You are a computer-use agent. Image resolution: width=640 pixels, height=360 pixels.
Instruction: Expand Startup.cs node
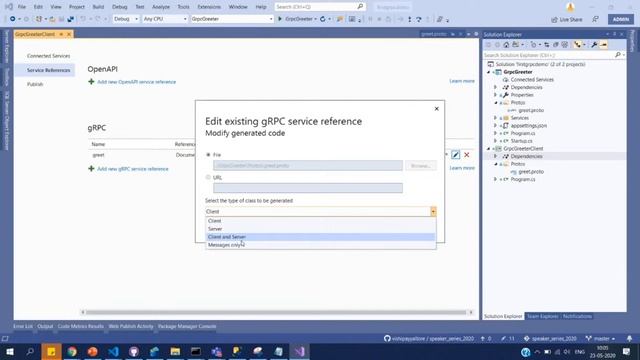[x=496, y=141]
